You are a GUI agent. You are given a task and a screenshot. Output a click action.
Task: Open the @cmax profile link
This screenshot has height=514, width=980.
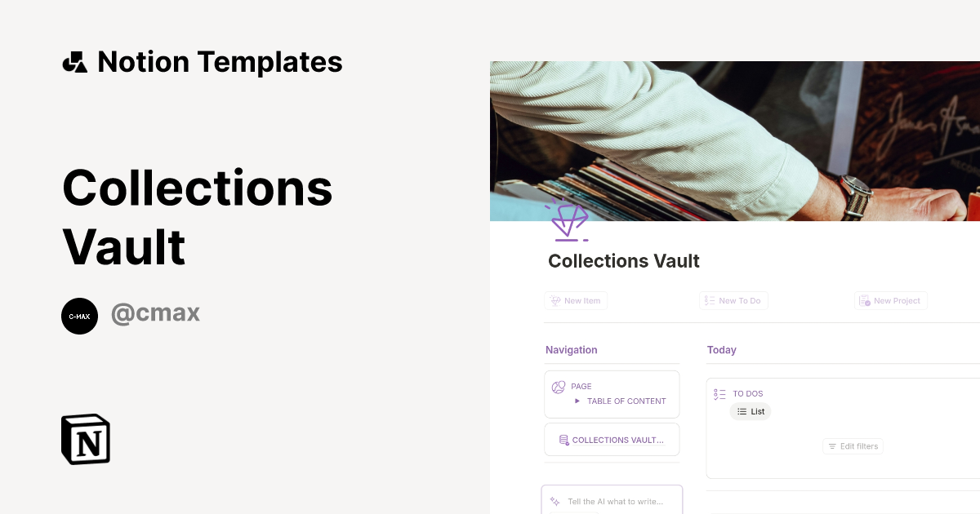point(155,313)
